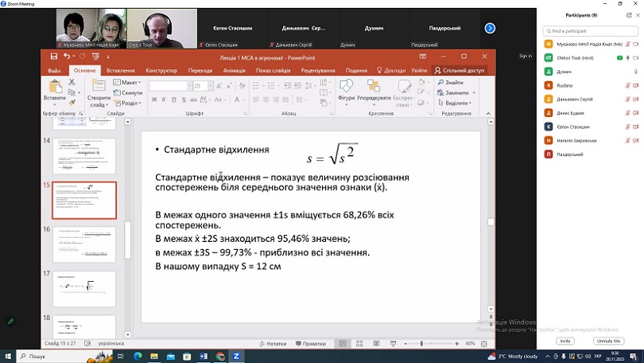Toggle Comments (Примітки) pane
The width and height of the screenshot is (644, 363).
(311, 343)
